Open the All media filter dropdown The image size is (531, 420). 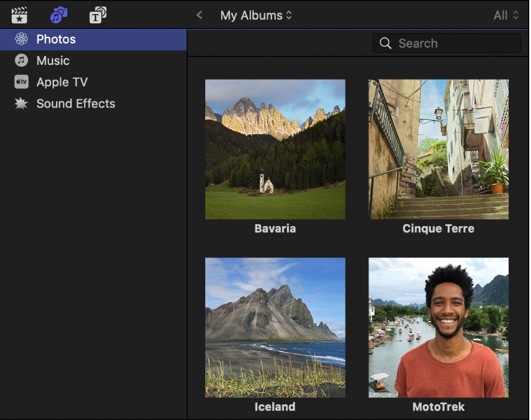pyautogui.click(x=505, y=15)
